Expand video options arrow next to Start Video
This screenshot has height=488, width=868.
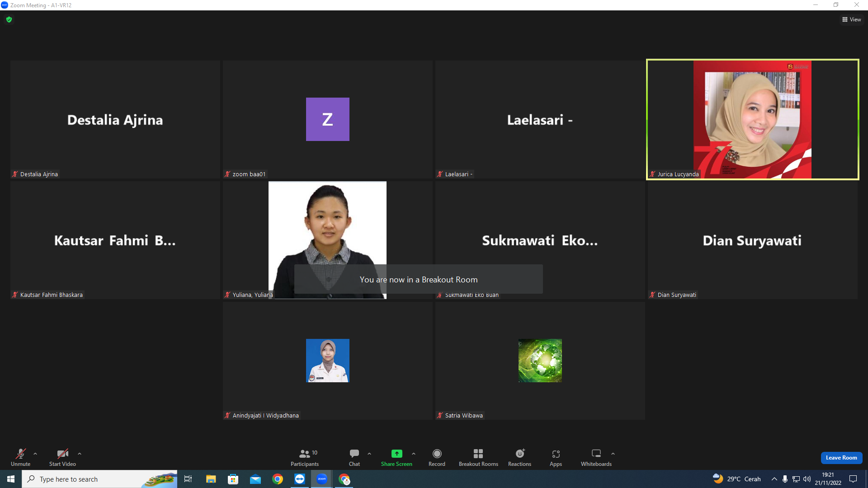80,454
